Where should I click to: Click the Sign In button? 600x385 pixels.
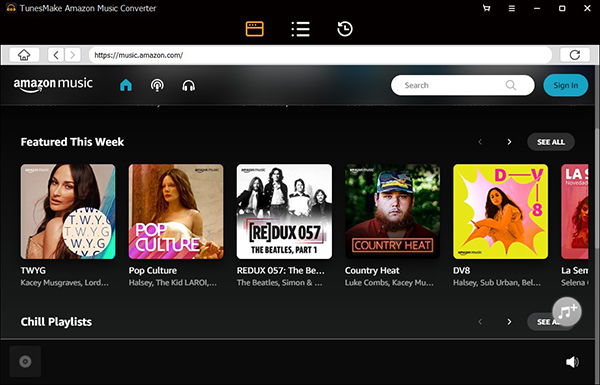coord(566,85)
